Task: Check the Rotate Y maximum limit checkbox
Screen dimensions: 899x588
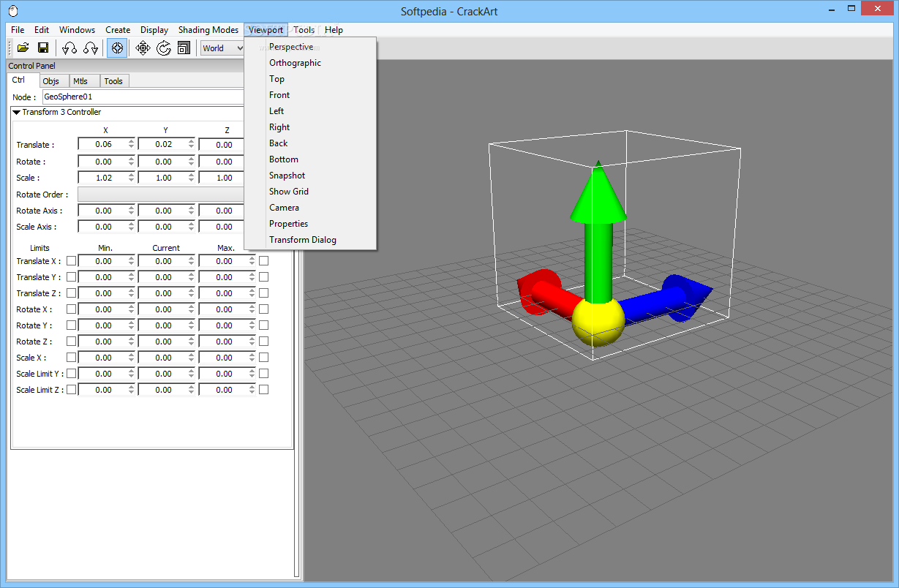Action: tap(263, 325)
